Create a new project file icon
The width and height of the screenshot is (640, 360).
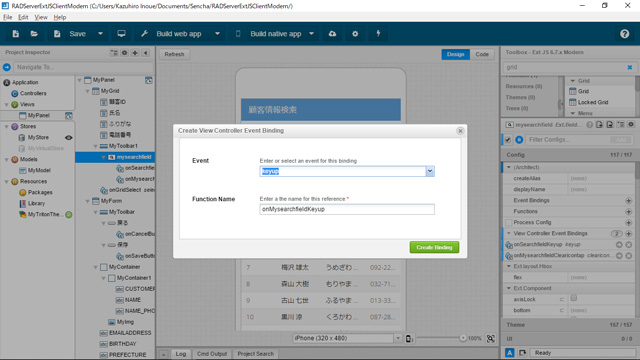[x=16, y=34]
